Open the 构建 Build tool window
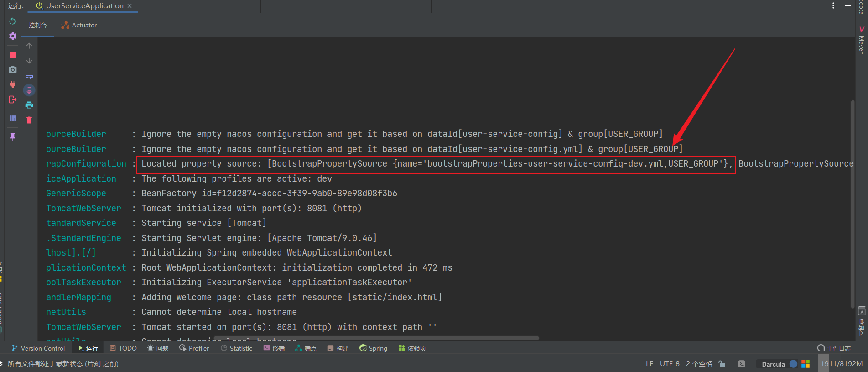This screenshot has width=868, height=372. point(338,348)
